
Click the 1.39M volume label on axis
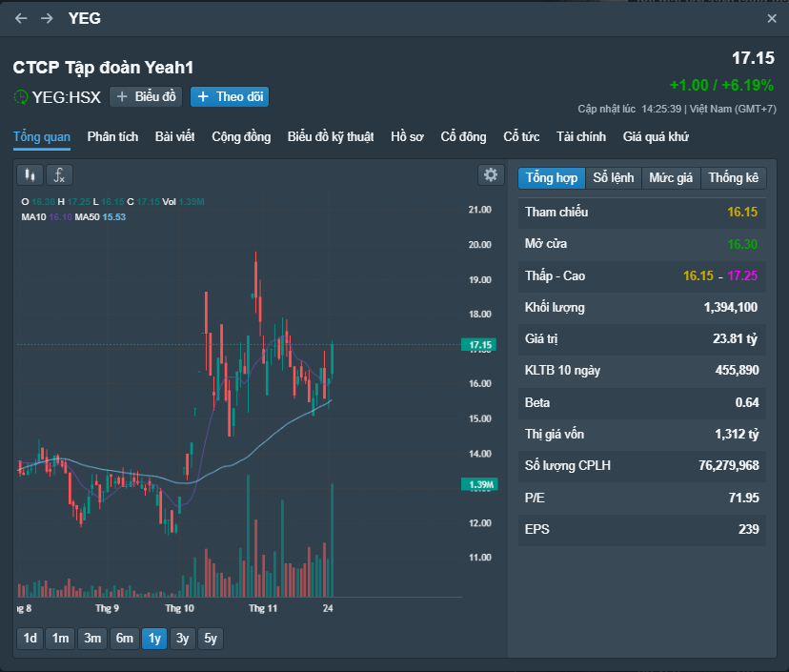click(479, 484)
